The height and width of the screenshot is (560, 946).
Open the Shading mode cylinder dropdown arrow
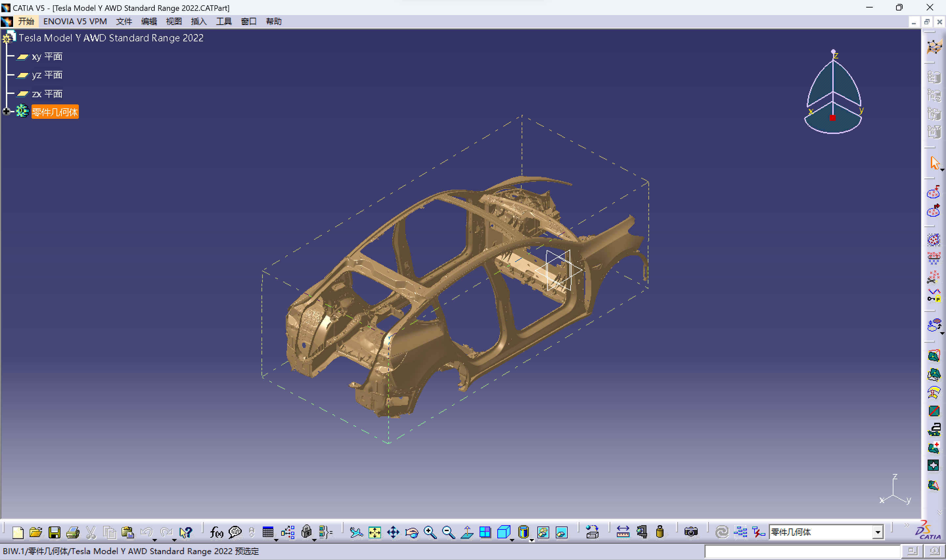coord(531,540)
